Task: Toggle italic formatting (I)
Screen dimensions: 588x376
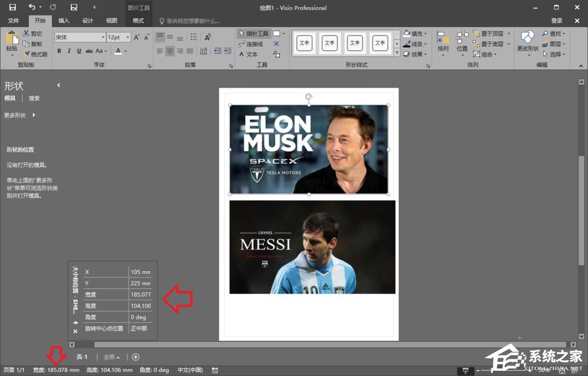Action: (x=69, y=51)
